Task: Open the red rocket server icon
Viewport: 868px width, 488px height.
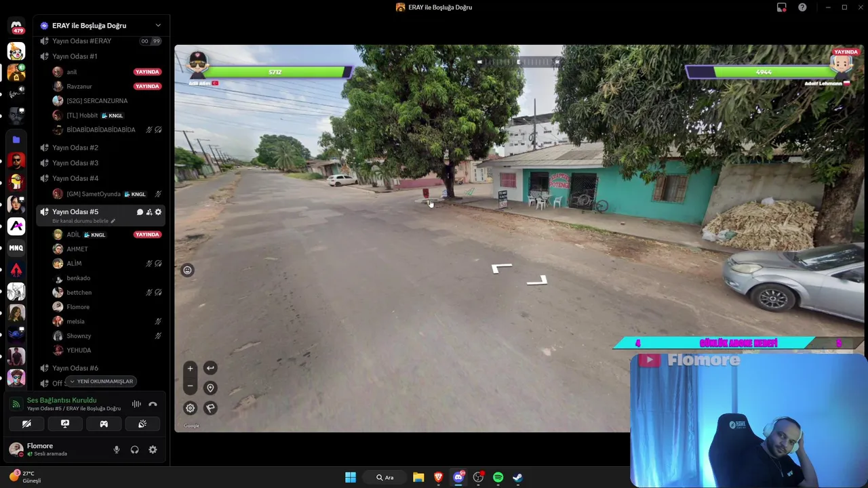Action: tap(16, 270)
